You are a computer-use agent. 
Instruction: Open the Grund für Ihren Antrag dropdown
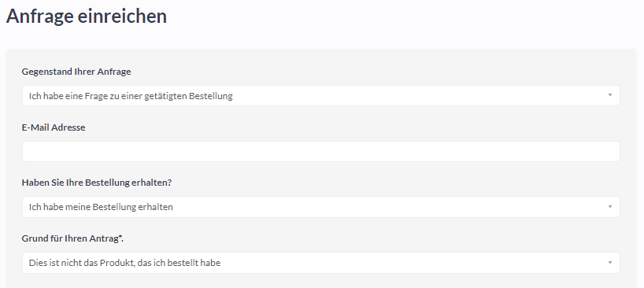coord(320,263)
